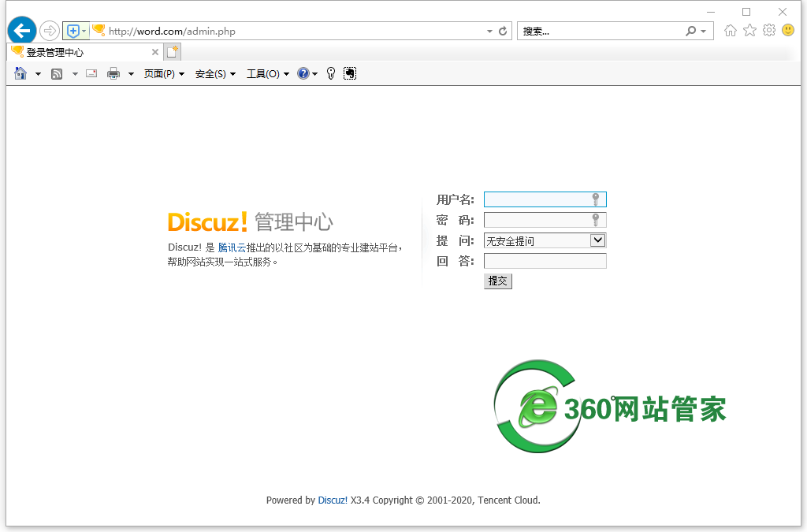Image resolution: width=807 pixels, height=532 pixels.
Task: Click the smiley feedback icon
Action: [x=788, y=31]
